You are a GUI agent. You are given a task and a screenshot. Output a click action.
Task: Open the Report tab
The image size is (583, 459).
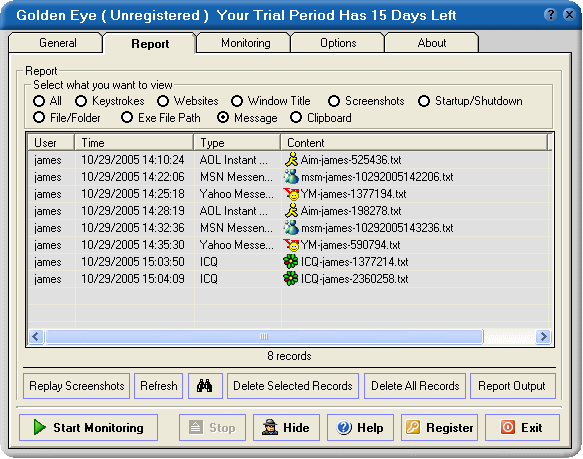[x=150, y=44]
